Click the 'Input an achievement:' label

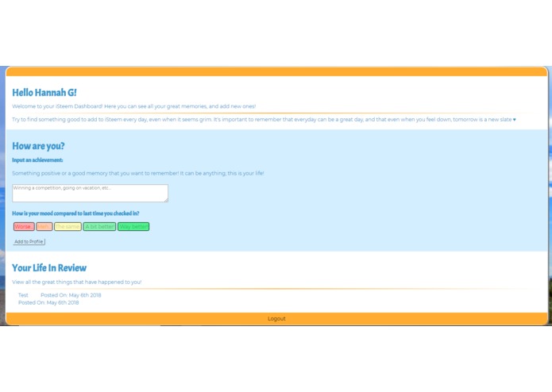pyautogui.click(x=37, y=160)
